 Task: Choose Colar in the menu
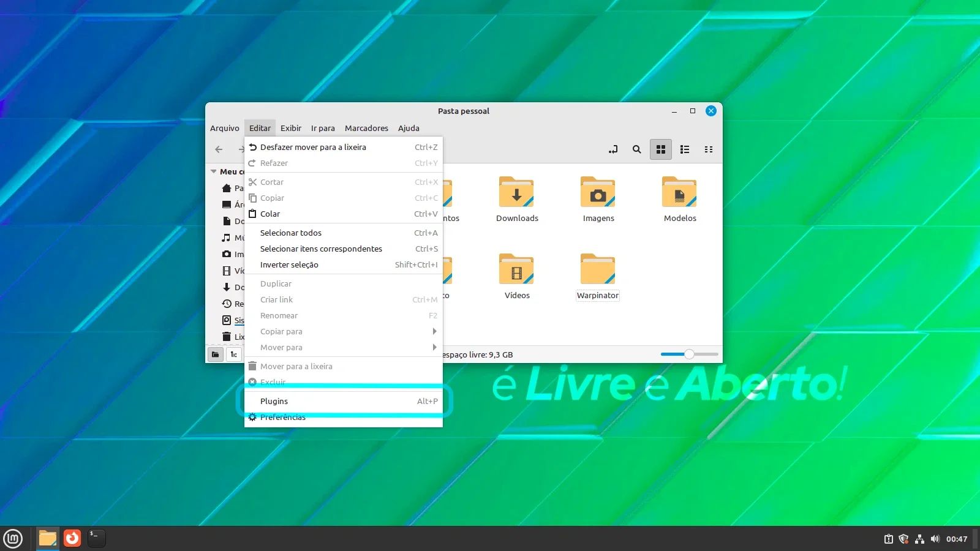(x=344, y=214)
